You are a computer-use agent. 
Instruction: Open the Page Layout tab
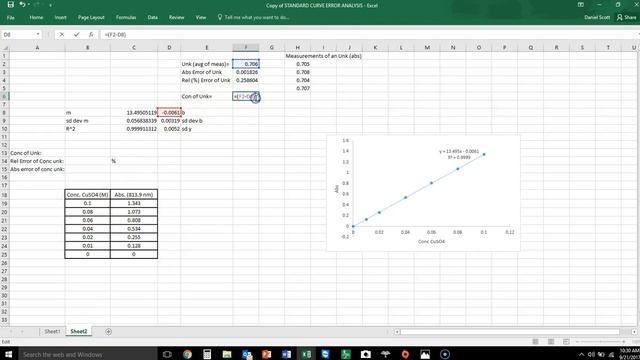91,18
